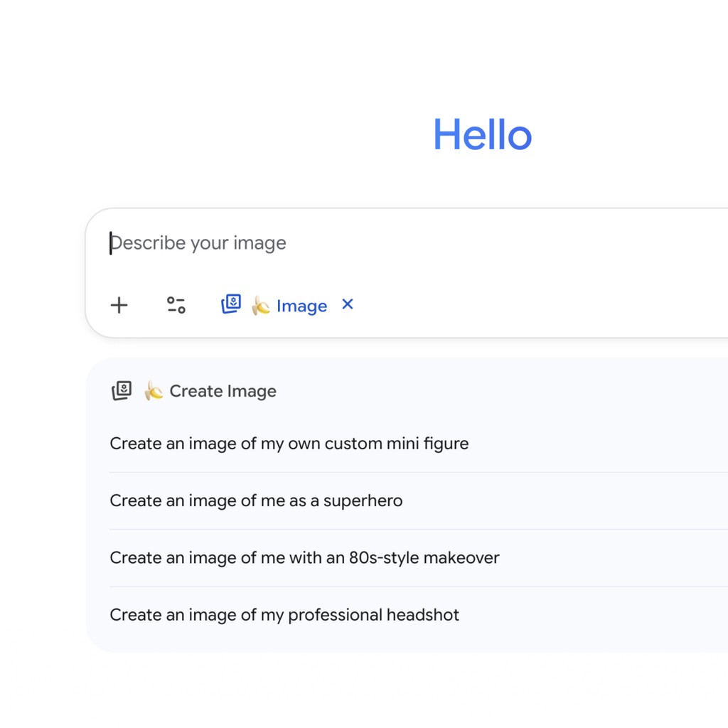This screenshot has width=728, height=728.
Task: Pick the 80s-style makeover suggestion
Action: [x=304, y=557]
